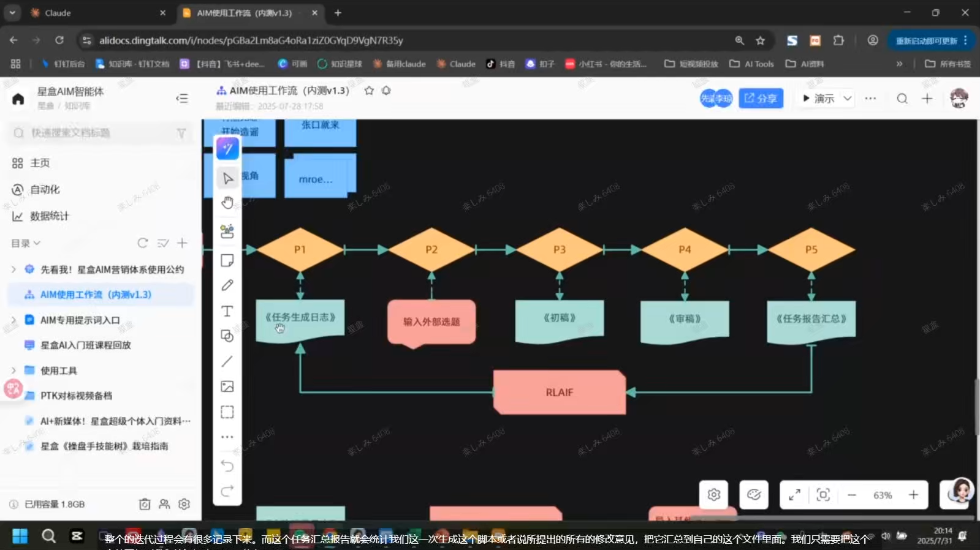Screen dimensions: 980x550
Task: Click the 快速搜索文档标题 search field
Action: click(x=98, y=133)
